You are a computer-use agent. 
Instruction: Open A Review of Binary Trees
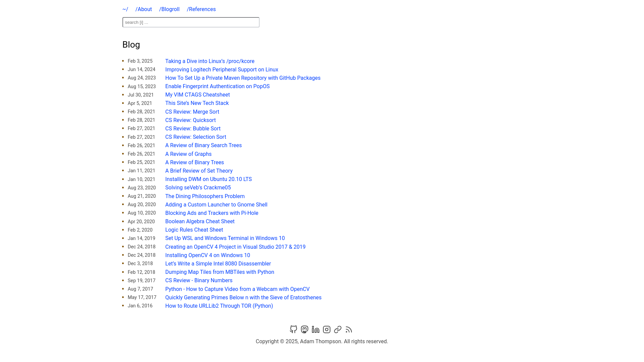tap(195, 162)
